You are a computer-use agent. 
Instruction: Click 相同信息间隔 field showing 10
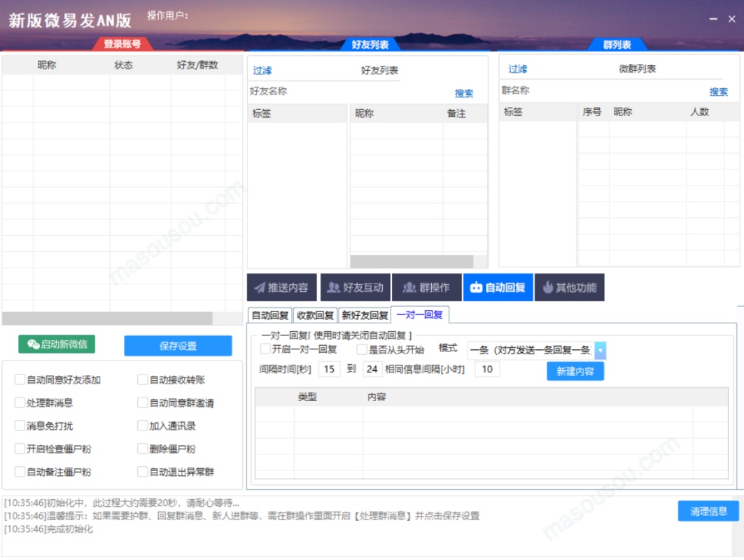pyautogui.click(x=487, y=369)
